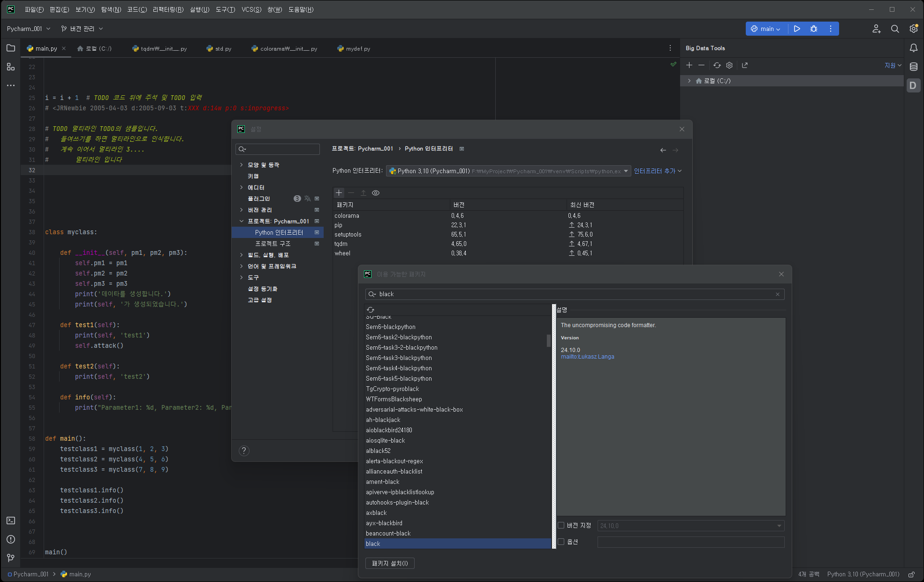Clear the black search field
This screenshot has height=582, width=924.
(778, 294)
